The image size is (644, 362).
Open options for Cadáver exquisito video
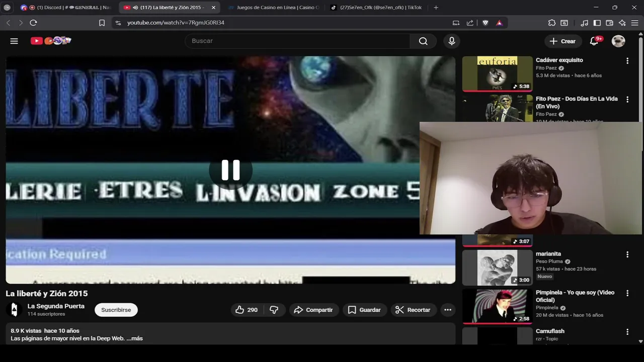(627, 61)
